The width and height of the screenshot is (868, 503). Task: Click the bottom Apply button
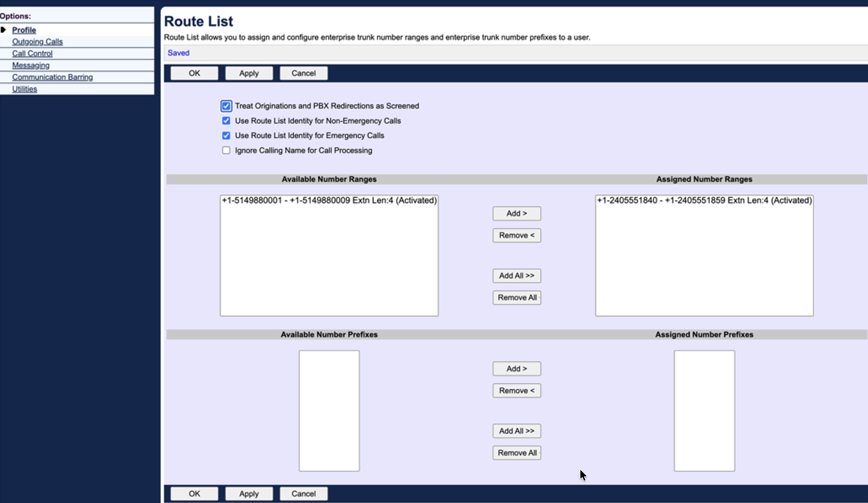[249, 494]
